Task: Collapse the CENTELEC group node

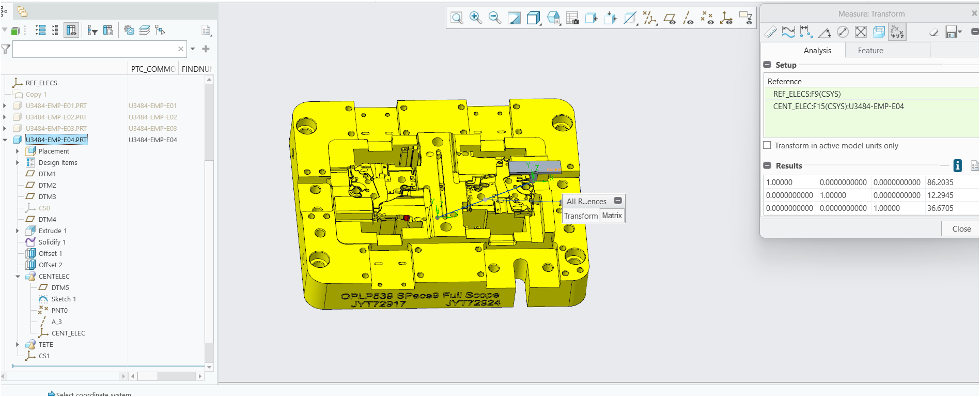Action: click(18, 277)
